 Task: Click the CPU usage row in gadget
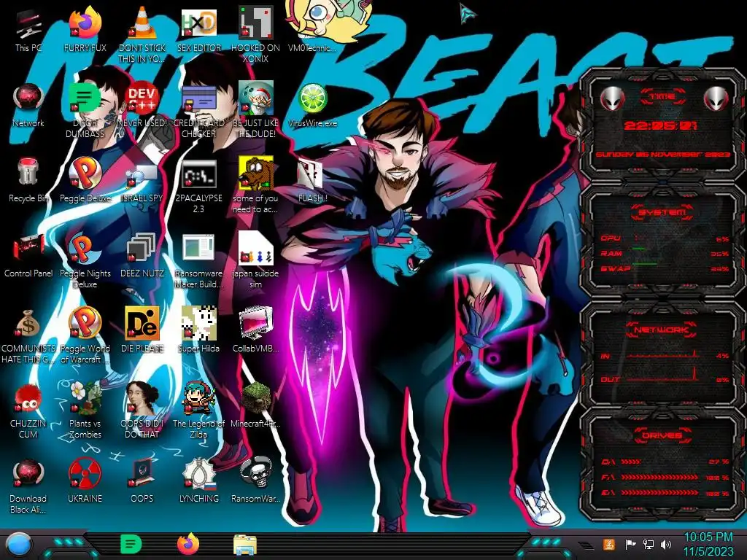click(664, 238)
